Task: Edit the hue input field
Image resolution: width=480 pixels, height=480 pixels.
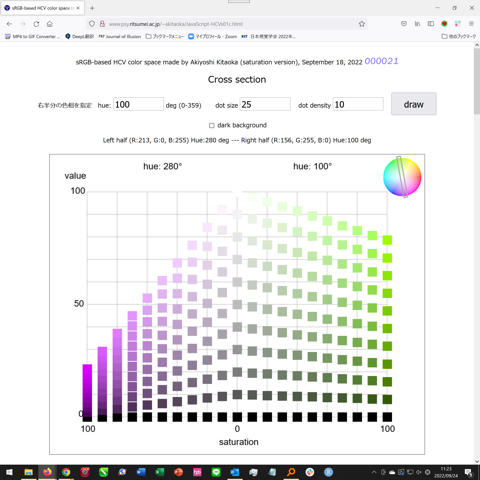Action: [138, 104]
